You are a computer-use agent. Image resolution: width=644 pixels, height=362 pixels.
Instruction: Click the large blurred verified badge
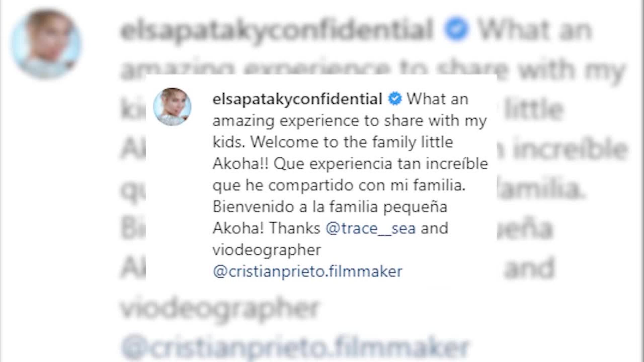point(456,29)
